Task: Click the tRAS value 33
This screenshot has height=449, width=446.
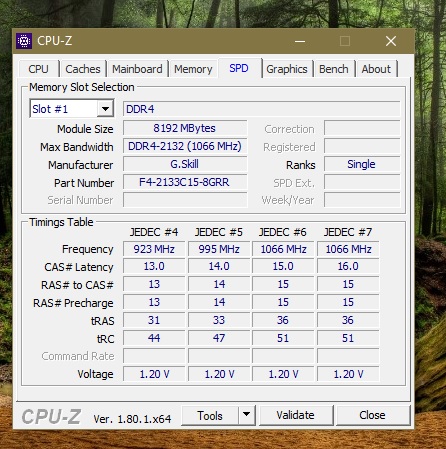Action: click(219, 320)
